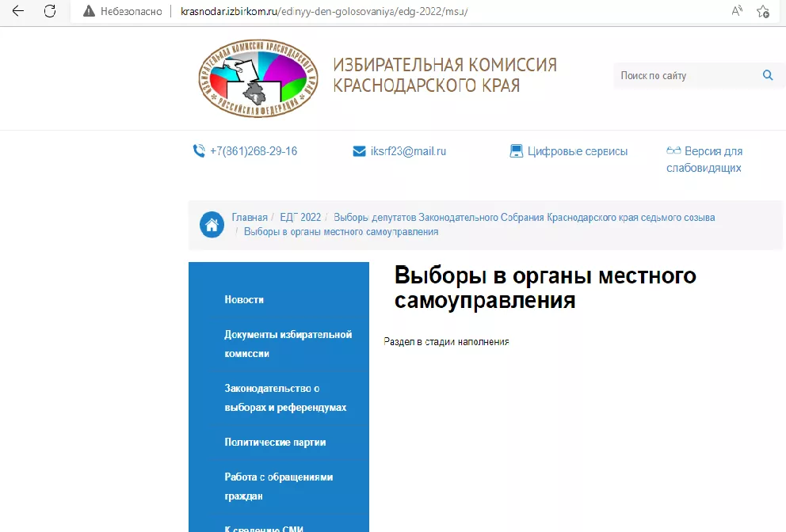Click the election commission logo
The height and width of the screenshot is (532, 786).
point(258,78)
